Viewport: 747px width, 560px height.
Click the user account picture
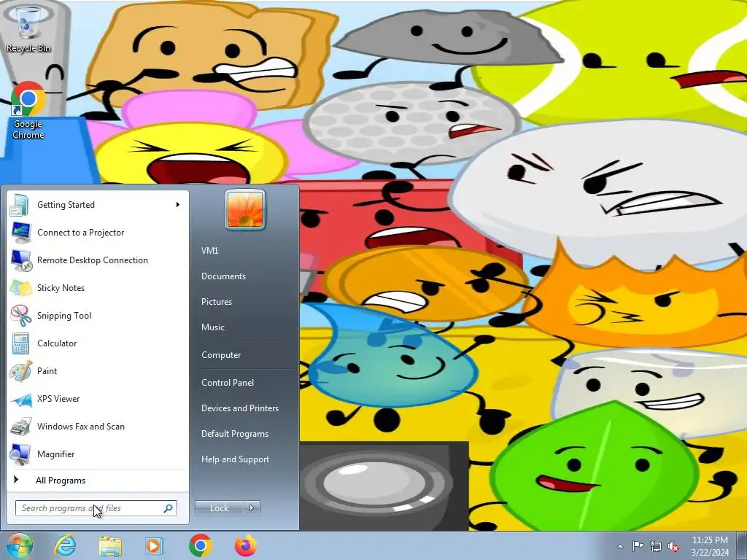click(245, 209)
